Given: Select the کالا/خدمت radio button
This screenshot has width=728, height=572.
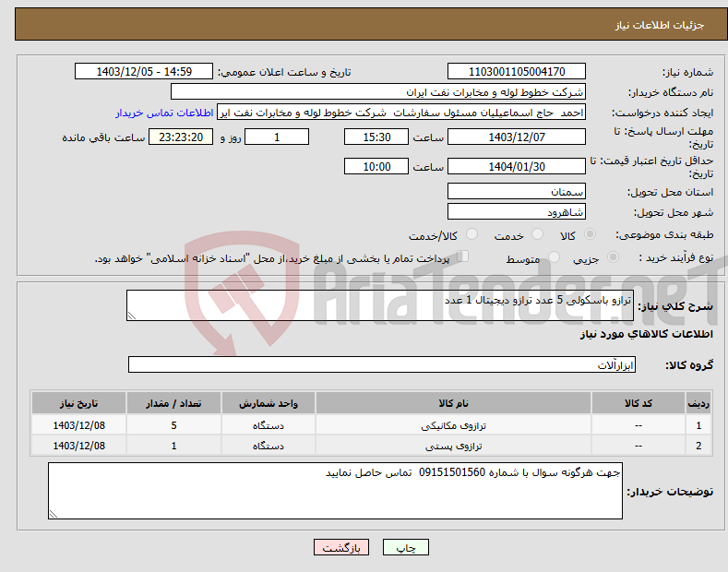Looking at the screenshot, I should coord(471,234).
